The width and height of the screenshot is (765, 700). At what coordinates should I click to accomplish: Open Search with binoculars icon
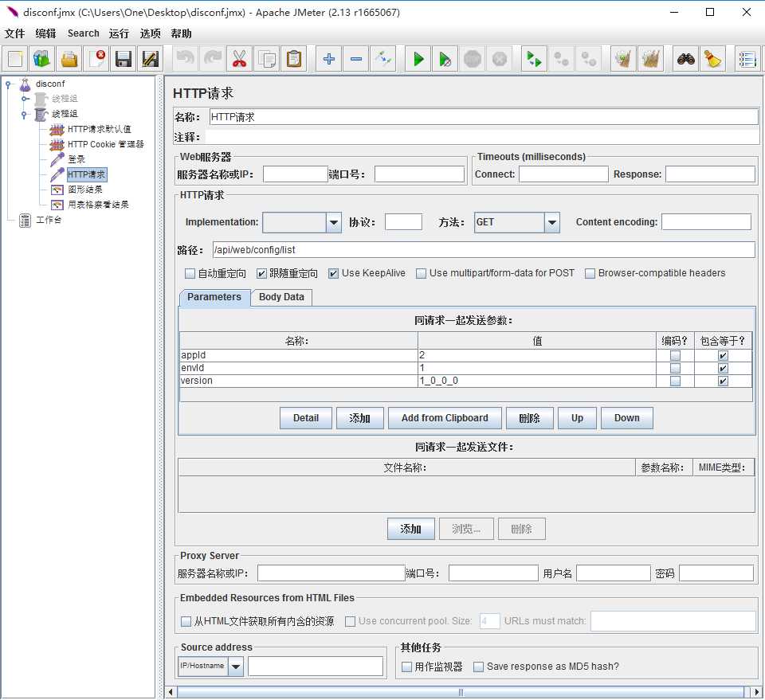click(685, 59)
